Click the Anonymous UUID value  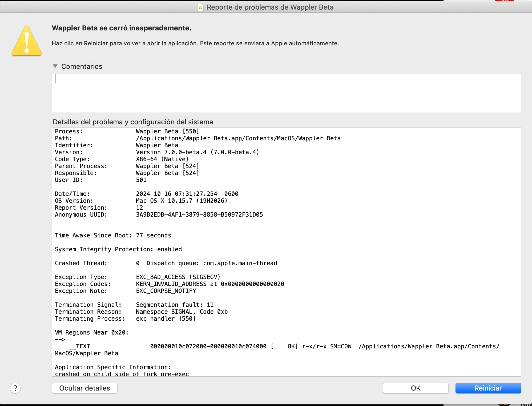coord(199,214)
